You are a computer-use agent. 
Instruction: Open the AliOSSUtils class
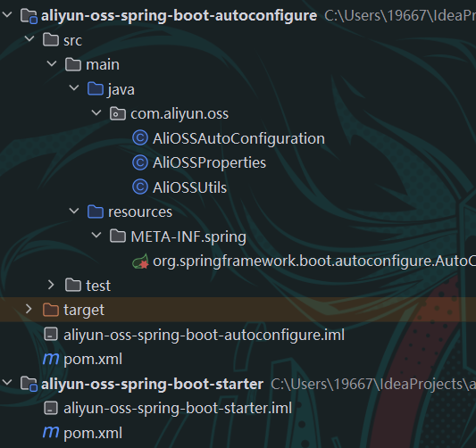coord(189,187)
